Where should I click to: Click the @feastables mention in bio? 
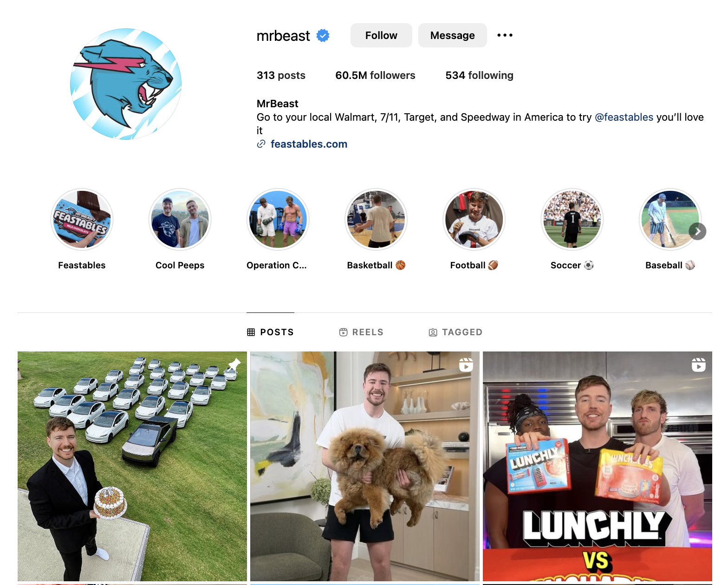tap(624, 117)
